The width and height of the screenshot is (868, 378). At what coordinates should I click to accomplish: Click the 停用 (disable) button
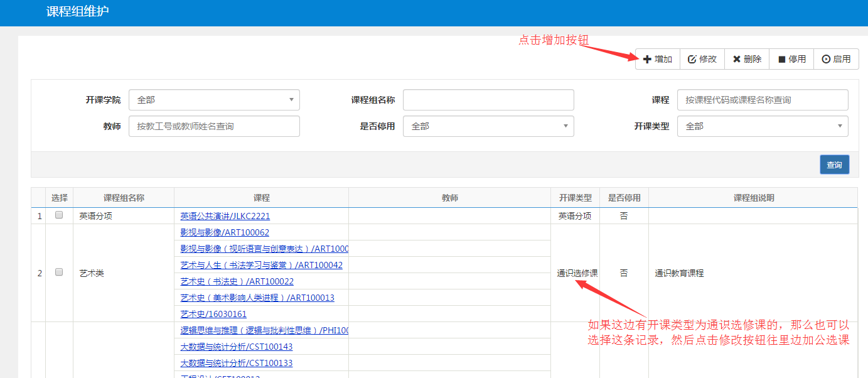pyautogui.click(x=791, y=59)
